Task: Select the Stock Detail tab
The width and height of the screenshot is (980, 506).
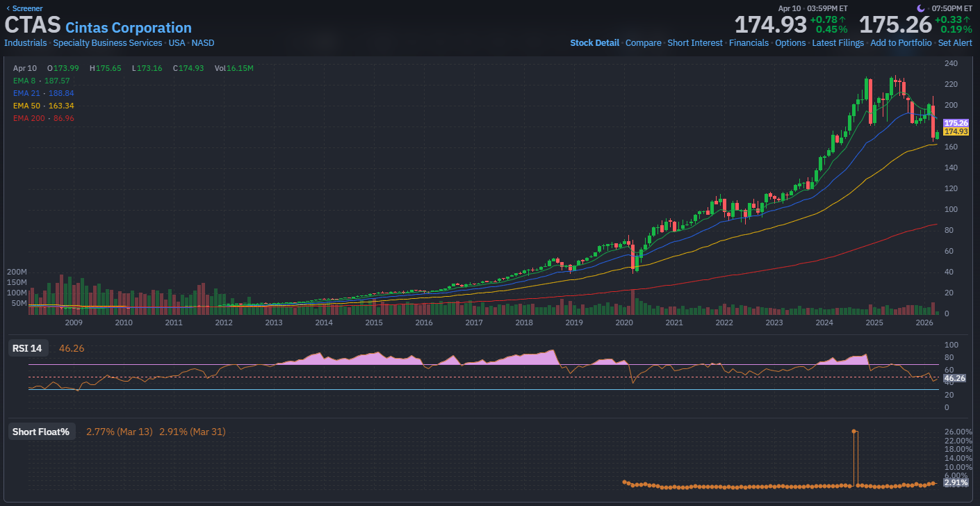Action: click(x=594, y=43)
